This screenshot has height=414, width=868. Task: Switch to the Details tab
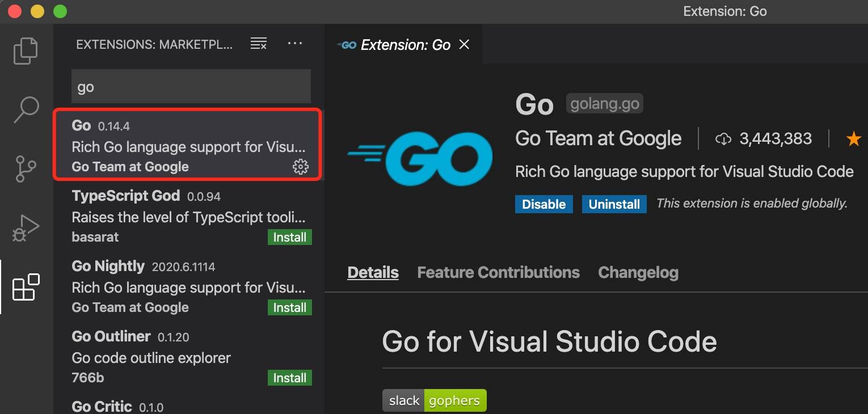[373, 273]
